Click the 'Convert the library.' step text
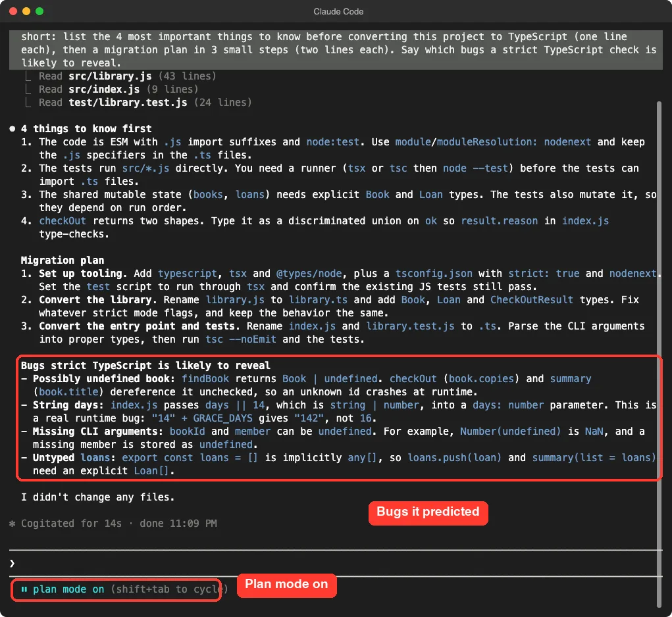Viewport: 672px width, 617px height. (x=97, y=300)
